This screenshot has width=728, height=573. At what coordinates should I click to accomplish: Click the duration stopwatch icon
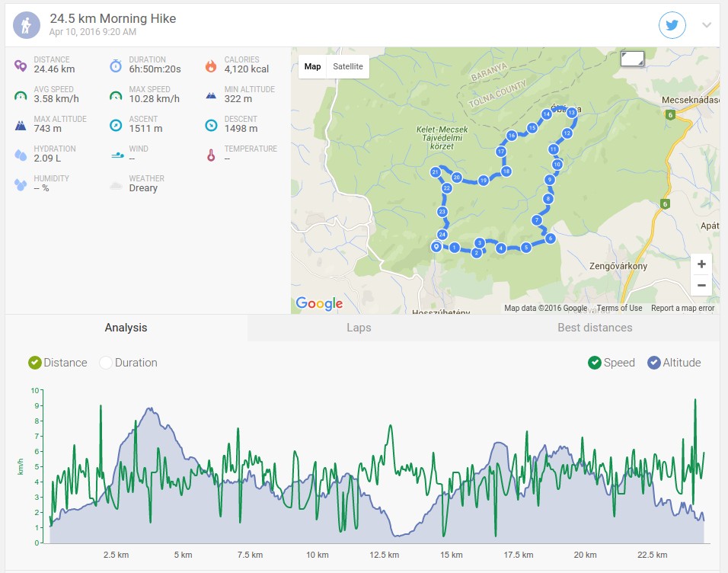click(116, 66)
